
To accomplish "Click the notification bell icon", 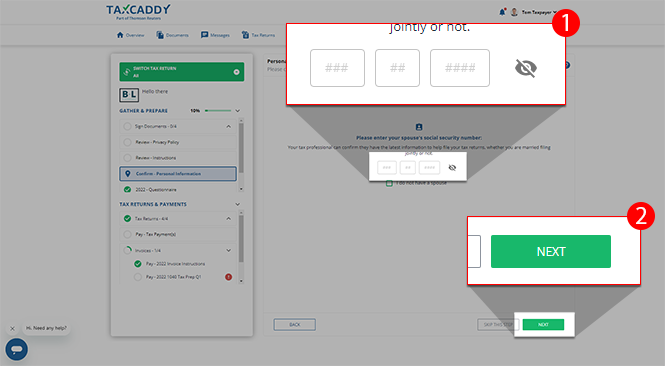I will tap(502, 12).
